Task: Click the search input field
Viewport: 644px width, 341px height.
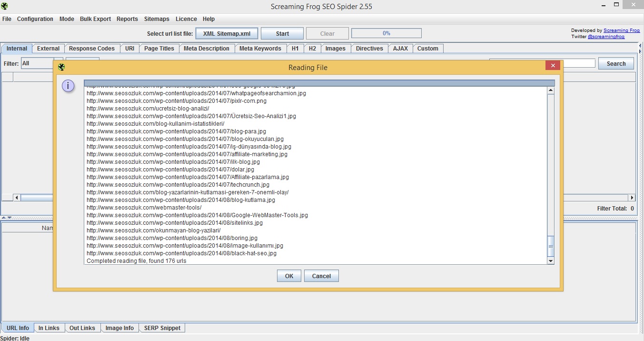Action: tap(578, 63)
